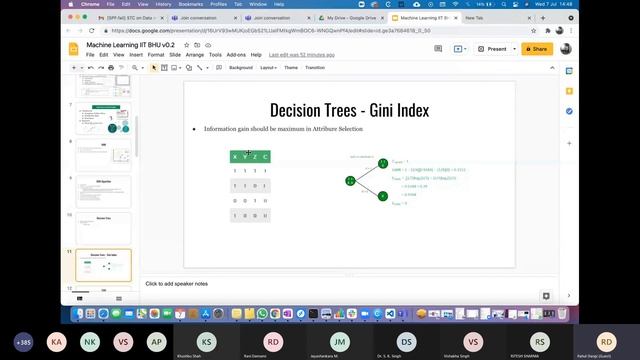Select the text box tool
Screen dimensions: 640x360
pyautogui.click(x=164, y=68)
